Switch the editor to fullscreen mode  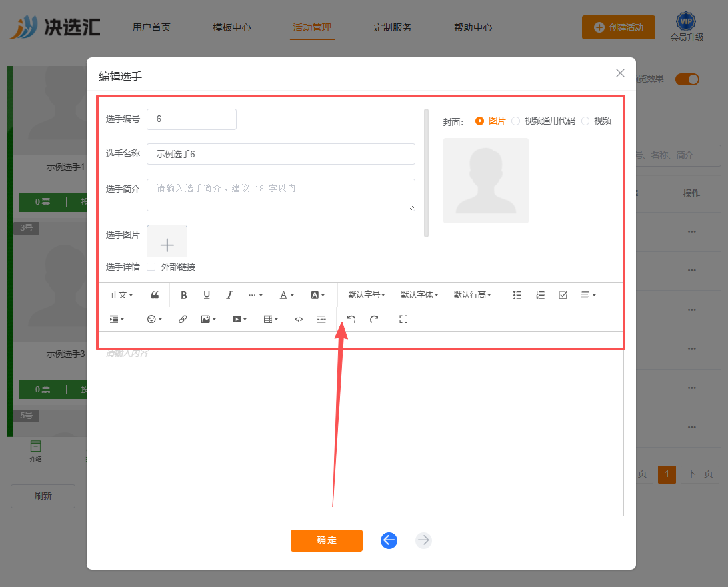(x=403, y=319)
